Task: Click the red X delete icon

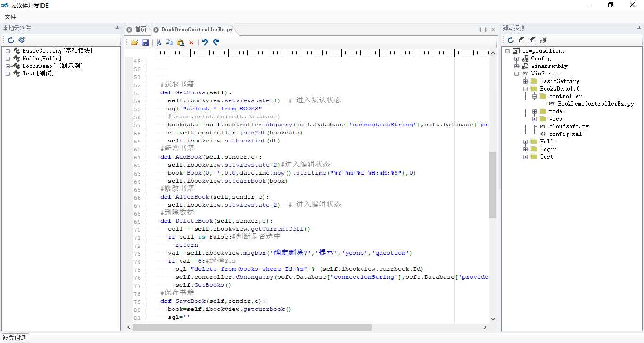Action: (x=191, y=42)
